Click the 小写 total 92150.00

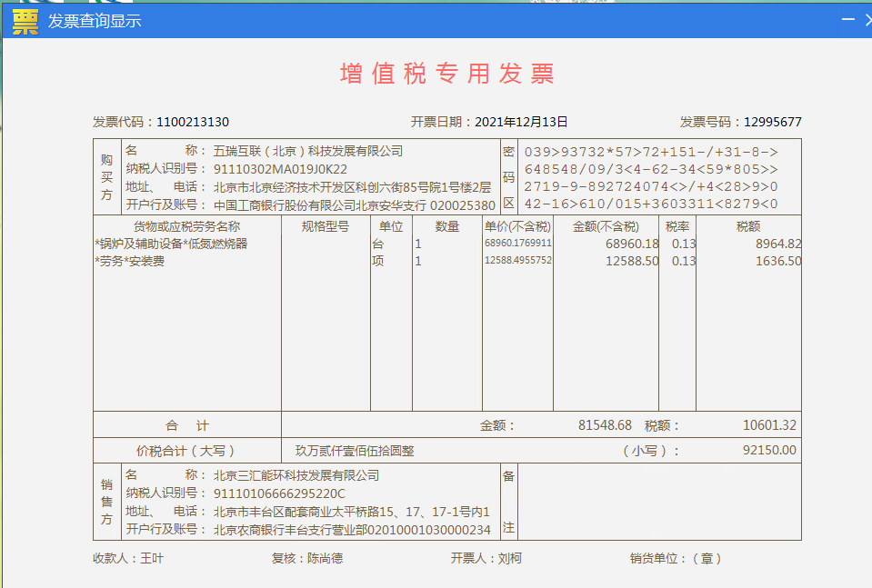click(769, 450)
